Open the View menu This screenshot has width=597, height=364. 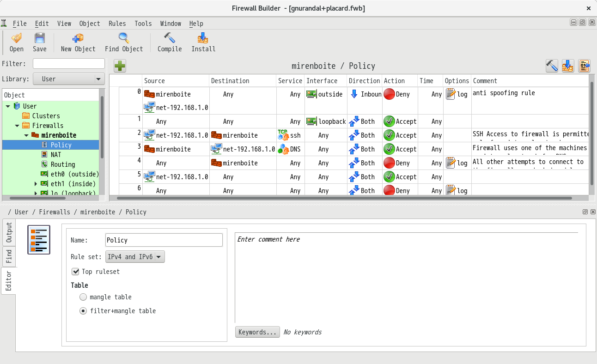64,24
